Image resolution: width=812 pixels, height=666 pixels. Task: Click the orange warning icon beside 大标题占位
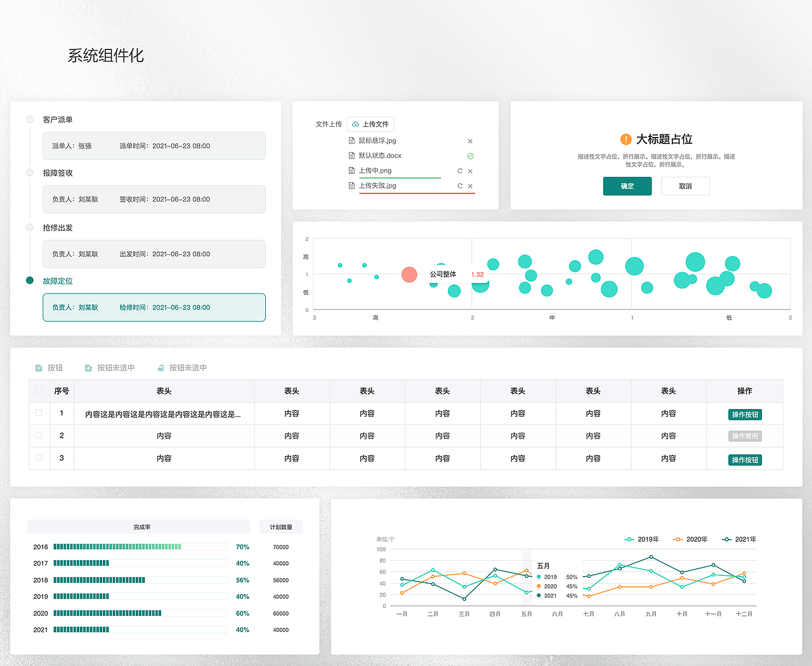625,140
